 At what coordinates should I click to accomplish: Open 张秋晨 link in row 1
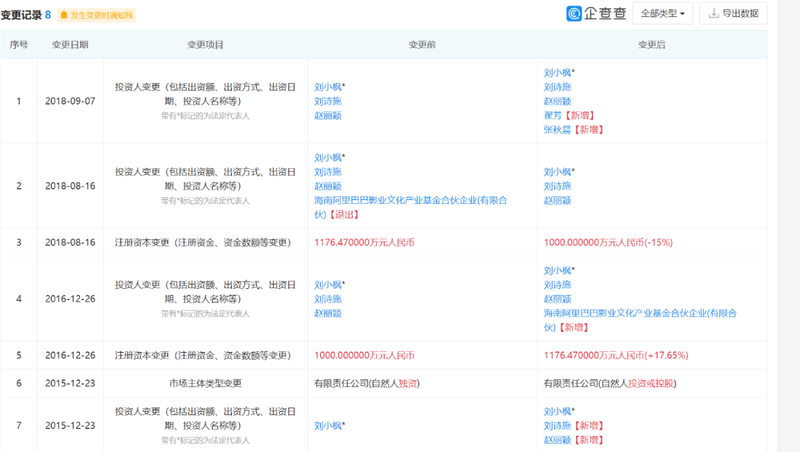(557, 130)
